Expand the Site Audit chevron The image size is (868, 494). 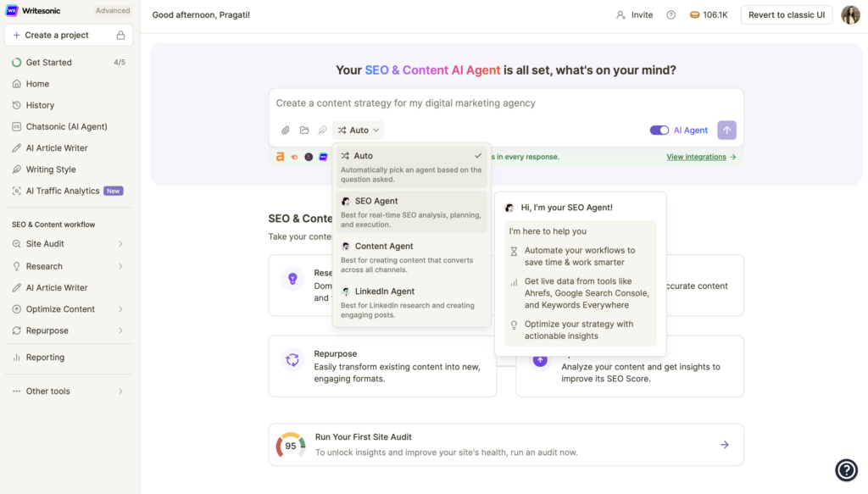coord(120,244)
